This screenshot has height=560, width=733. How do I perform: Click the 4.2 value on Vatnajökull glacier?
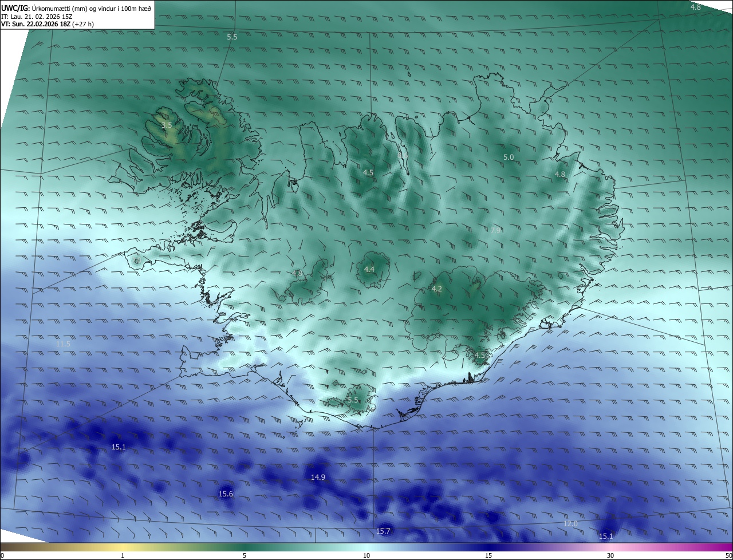pos(437,289)
